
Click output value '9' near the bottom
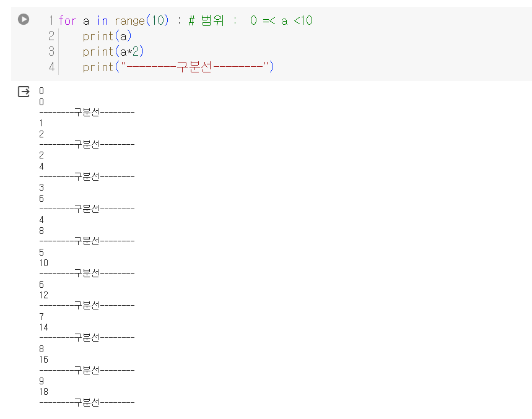(41, 381)
